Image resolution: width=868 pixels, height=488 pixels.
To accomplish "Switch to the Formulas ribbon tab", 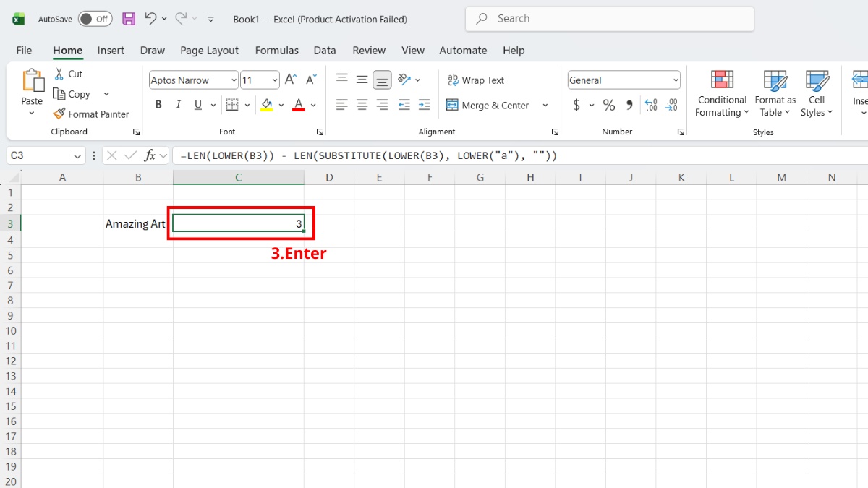I will tap(277, 50).
